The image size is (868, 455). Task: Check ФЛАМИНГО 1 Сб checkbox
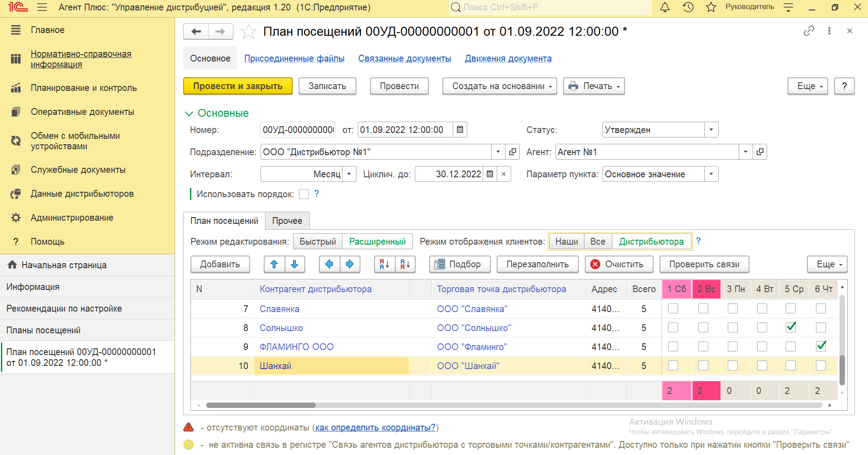pyautogui.click(x=673, y=346)
